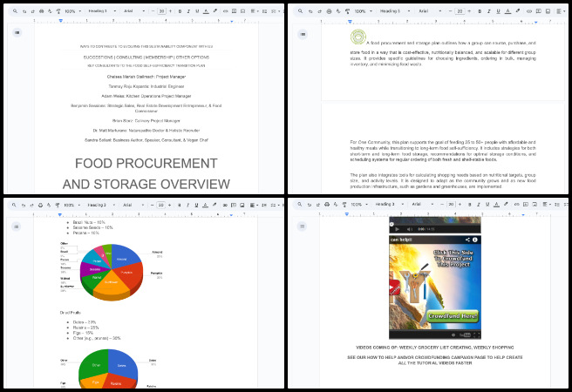Click search icon in pie charts document
Image resolution: width=572 pixels, height=392 pixels.
pyautogui.click(x=14, y=205)
